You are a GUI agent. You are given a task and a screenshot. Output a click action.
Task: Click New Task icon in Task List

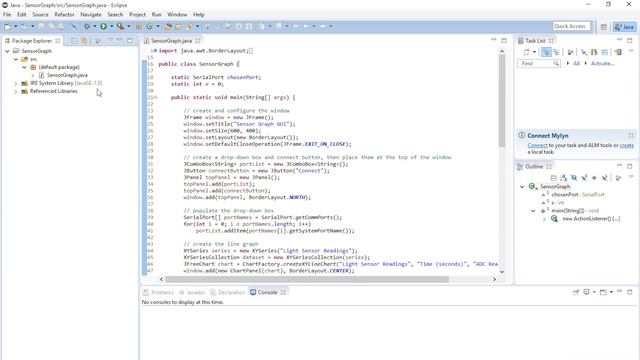pyautogui.click(x=526, y=52)
